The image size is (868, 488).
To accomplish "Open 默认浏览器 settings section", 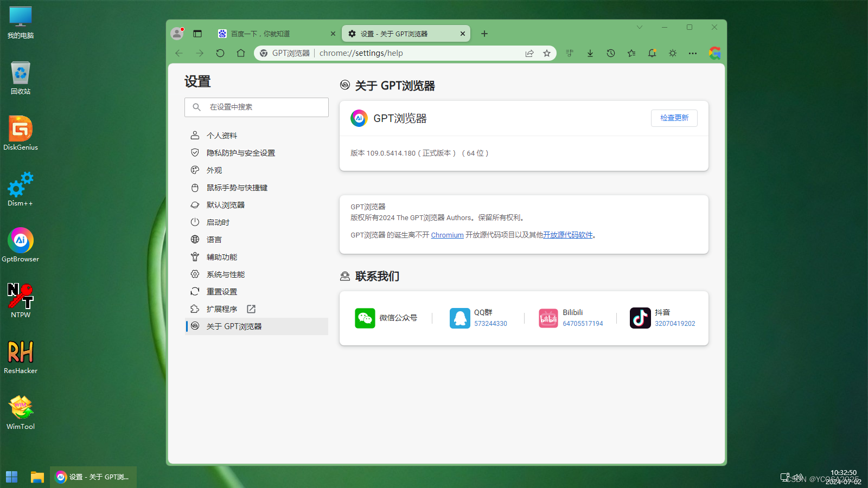I will 257,205.
